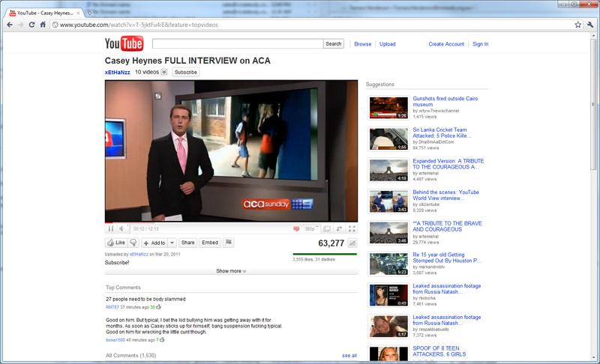Show video statistics next to view count
The height and width of the screenshot is (364, 600).
tap(352, 243)
